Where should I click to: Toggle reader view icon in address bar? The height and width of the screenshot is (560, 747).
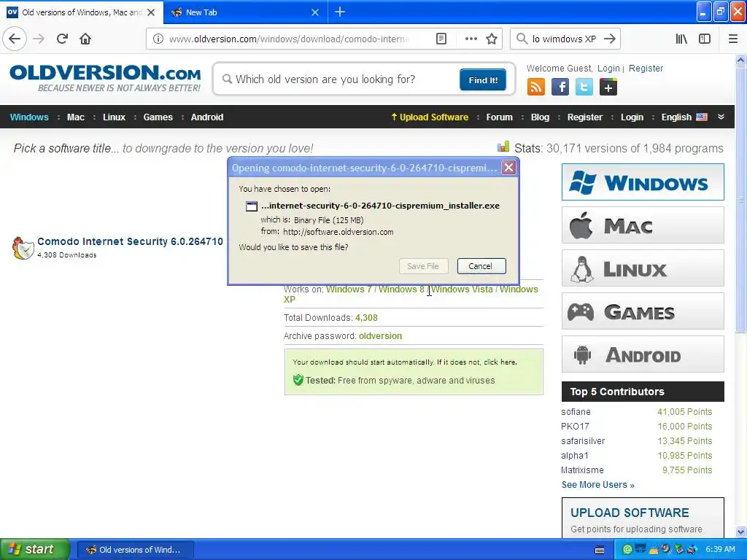(x=441, y=39)
